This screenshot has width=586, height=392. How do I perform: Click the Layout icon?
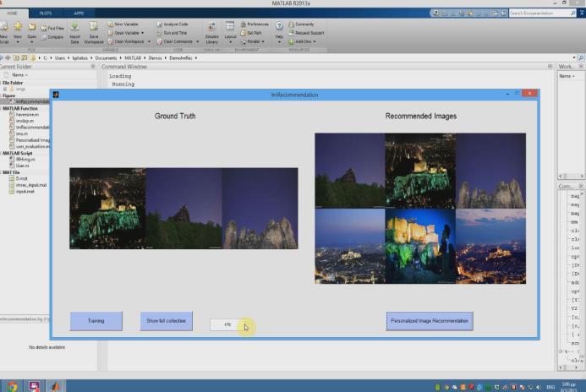[230, 26]
